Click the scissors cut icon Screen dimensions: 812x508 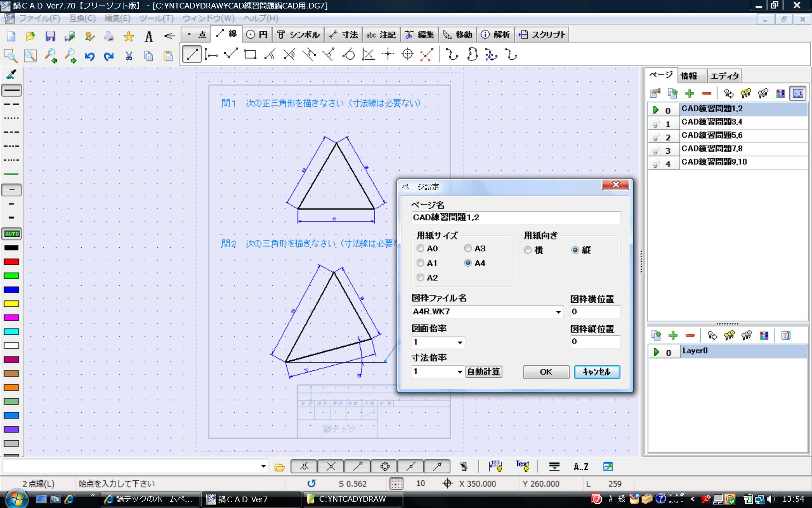[x=129, y=56]
